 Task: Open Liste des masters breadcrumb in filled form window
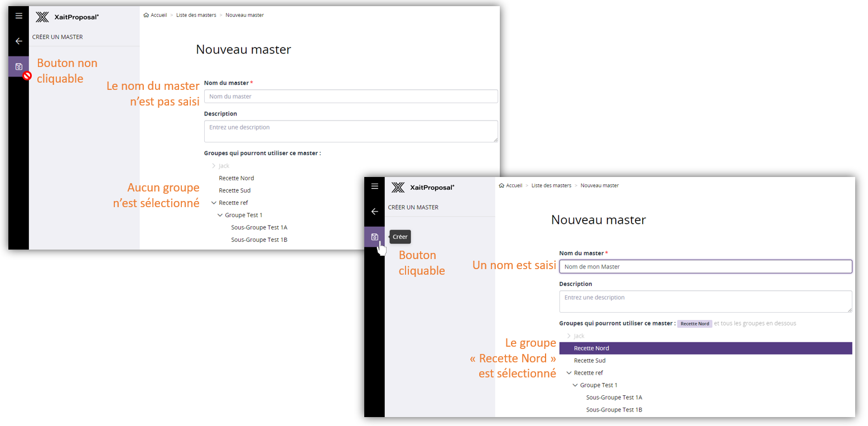pos(551,185)
